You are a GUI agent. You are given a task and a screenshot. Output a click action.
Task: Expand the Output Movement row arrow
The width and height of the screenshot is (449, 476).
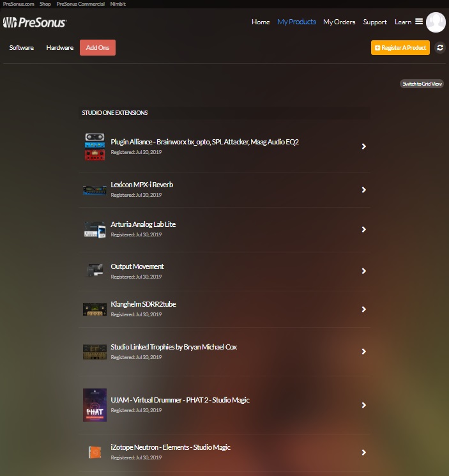363,271
